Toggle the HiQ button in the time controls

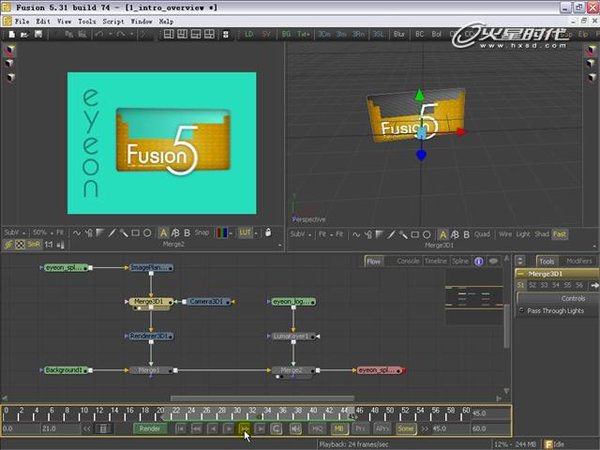tap(317, 429)
